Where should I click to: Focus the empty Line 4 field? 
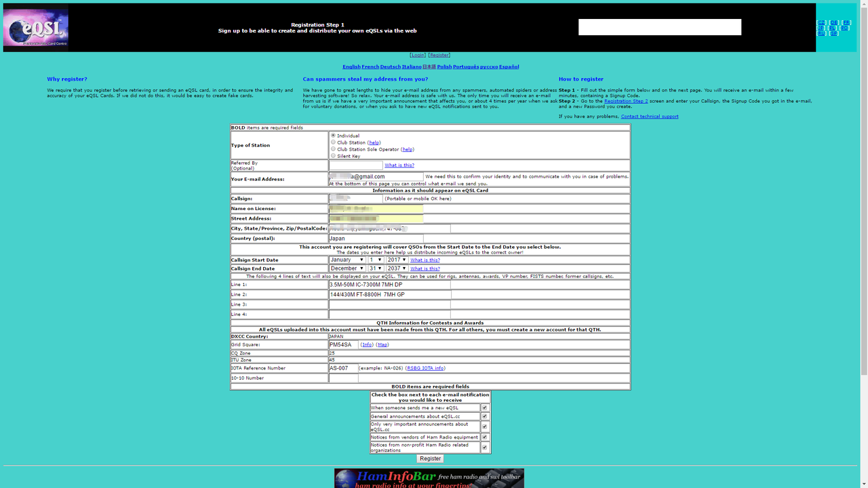click(390, 314)
